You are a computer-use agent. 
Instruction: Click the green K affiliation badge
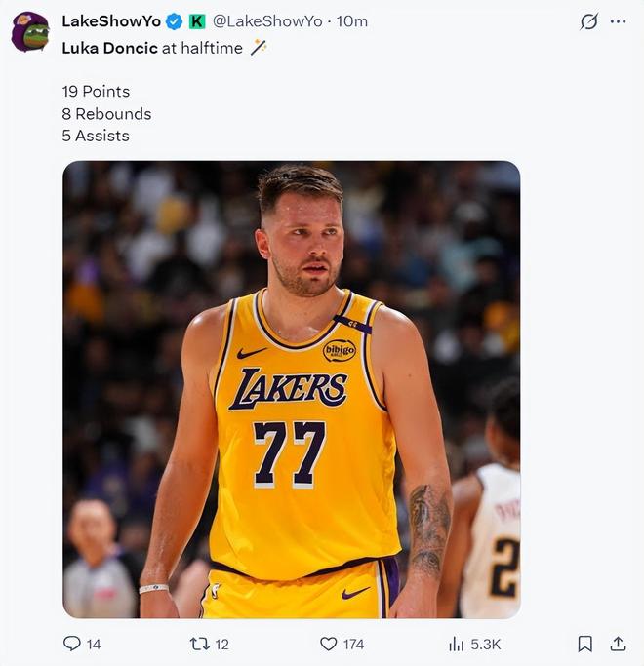[x=196, y=20]
